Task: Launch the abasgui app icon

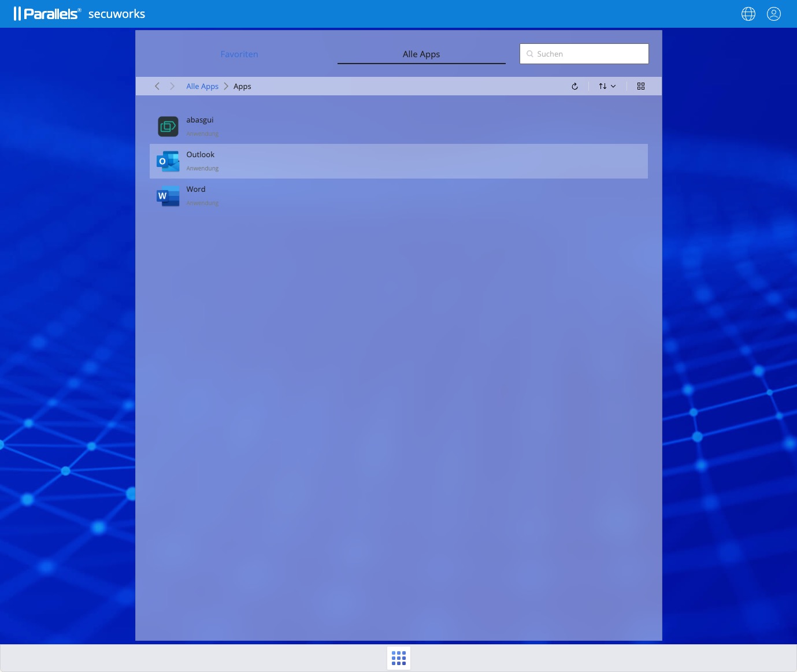Action: [168, 126]
